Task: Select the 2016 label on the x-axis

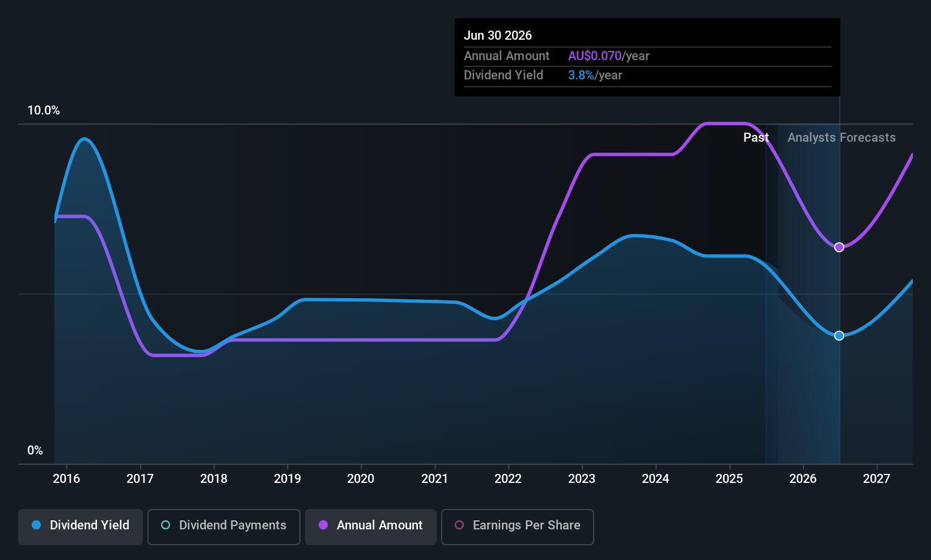Action: point(66,478)
